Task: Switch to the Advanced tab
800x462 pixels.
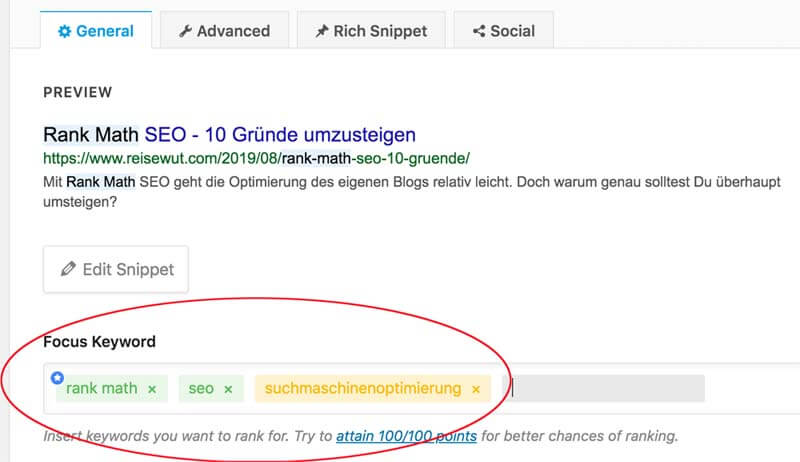Action: 224,31
